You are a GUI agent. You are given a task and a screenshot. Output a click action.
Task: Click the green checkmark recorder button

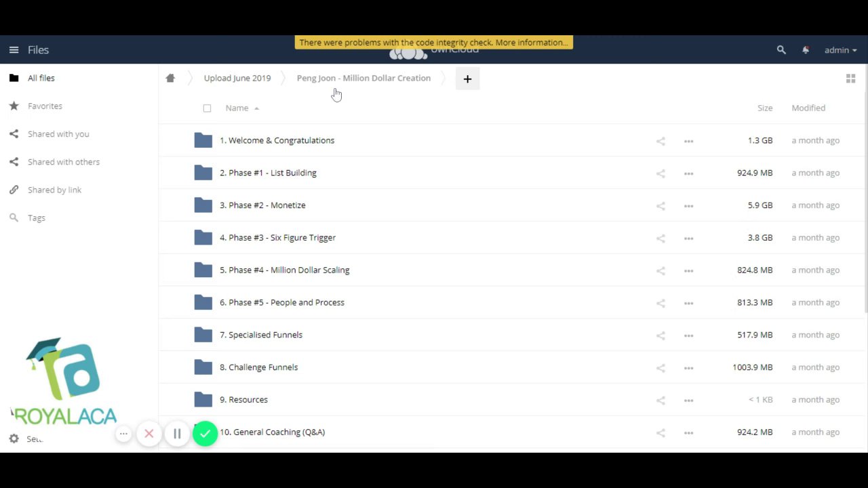pyautogui.click(x=205, y=434)
